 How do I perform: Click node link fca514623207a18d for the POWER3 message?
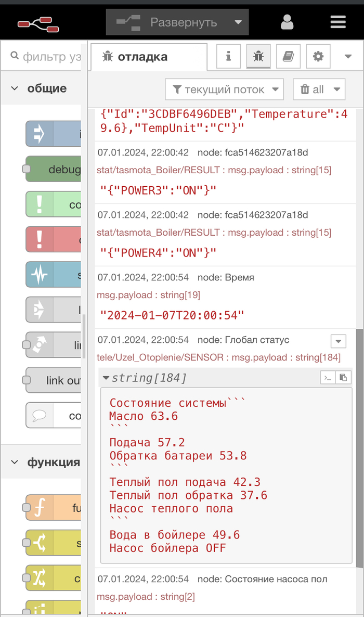[x=253, y=152]
